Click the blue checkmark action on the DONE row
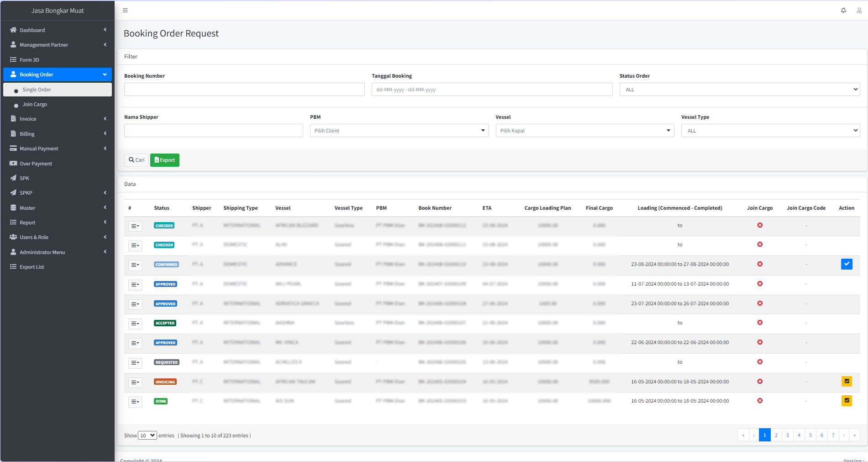This screenshot has height=462, width=868. coord(847,401)
